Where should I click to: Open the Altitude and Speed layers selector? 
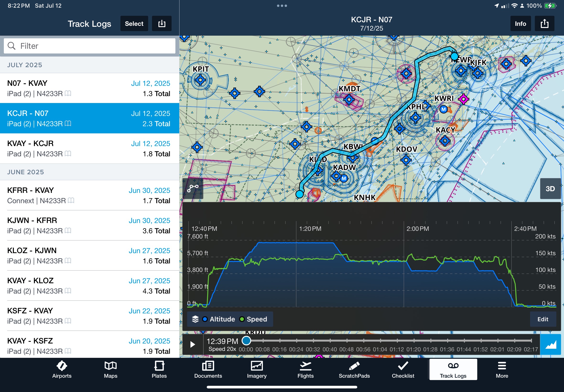tap(230, 319)
